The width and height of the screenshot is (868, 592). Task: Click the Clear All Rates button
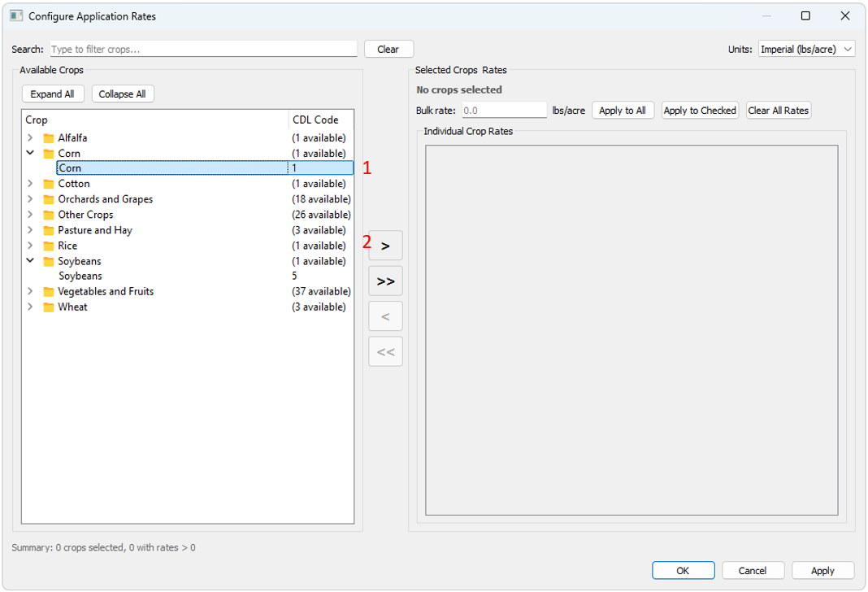[x=778, y=111]
